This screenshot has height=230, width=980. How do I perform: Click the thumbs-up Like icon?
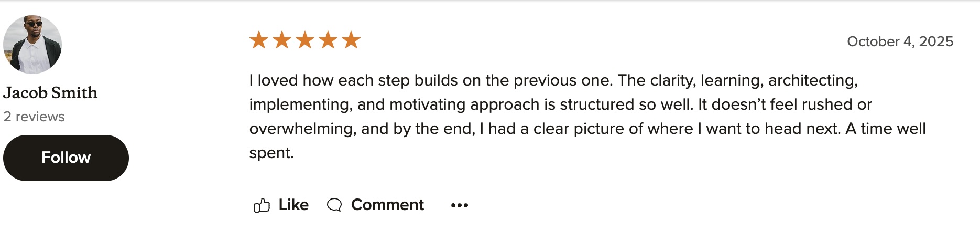click(262, 205)
